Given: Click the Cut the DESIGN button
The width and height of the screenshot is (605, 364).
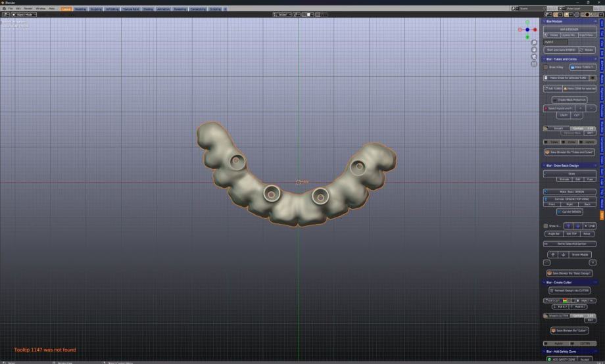Looking at the screenshot, I should [x=569, y=212].
